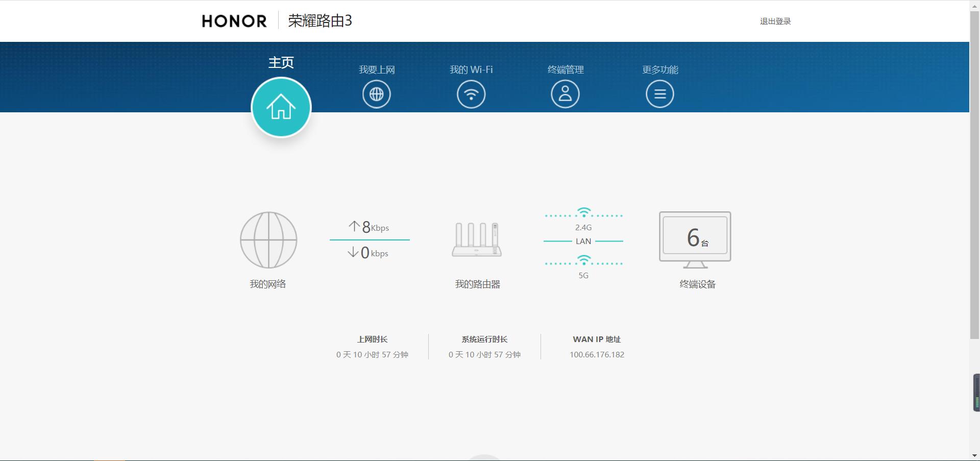Click the 我的网络 network globe graphic
980x461 pixels.
click(x=268, y=240)
